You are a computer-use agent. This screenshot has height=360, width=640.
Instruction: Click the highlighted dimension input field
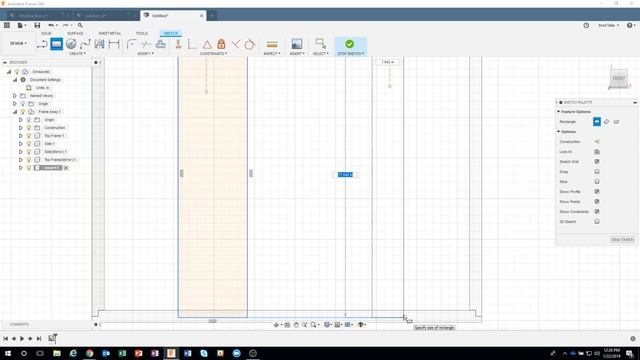pyautogui.click(x=345, y=175)
